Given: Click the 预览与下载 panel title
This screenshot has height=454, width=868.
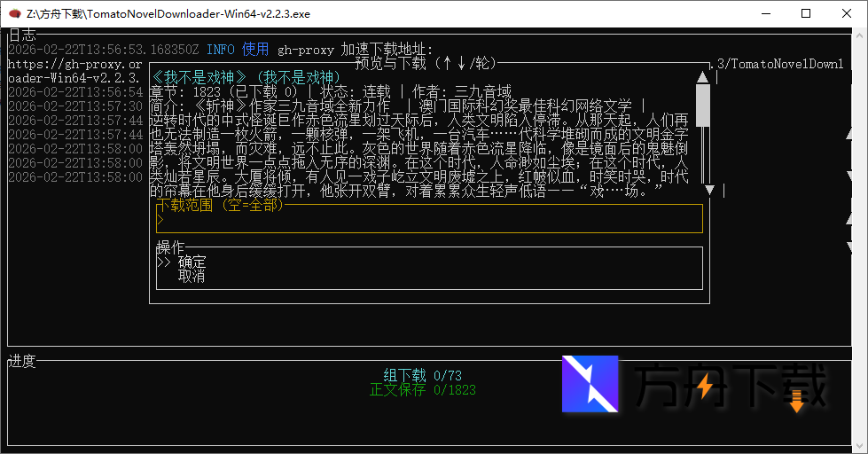Looking at the screenshot, I should 426,63.
